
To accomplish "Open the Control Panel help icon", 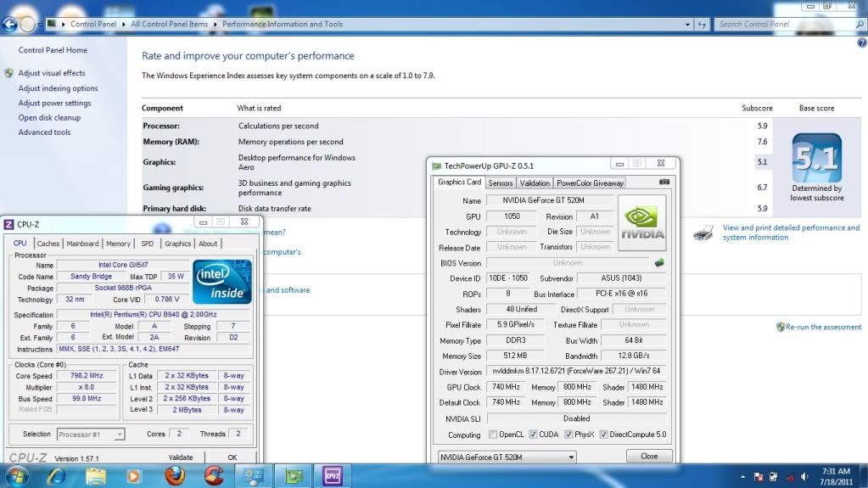I will [x=862, y=42].
